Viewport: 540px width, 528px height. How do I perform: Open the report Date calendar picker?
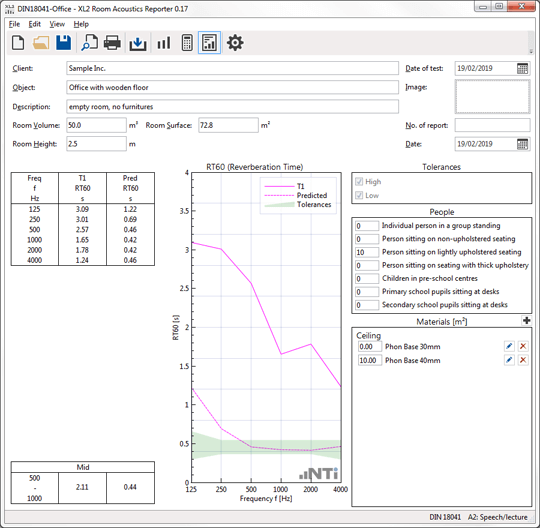tap(522, 144)
